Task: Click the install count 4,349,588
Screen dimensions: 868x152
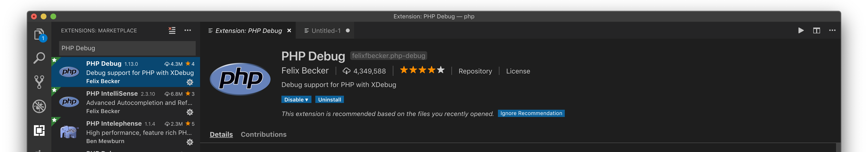Action: tap(370, 71)
